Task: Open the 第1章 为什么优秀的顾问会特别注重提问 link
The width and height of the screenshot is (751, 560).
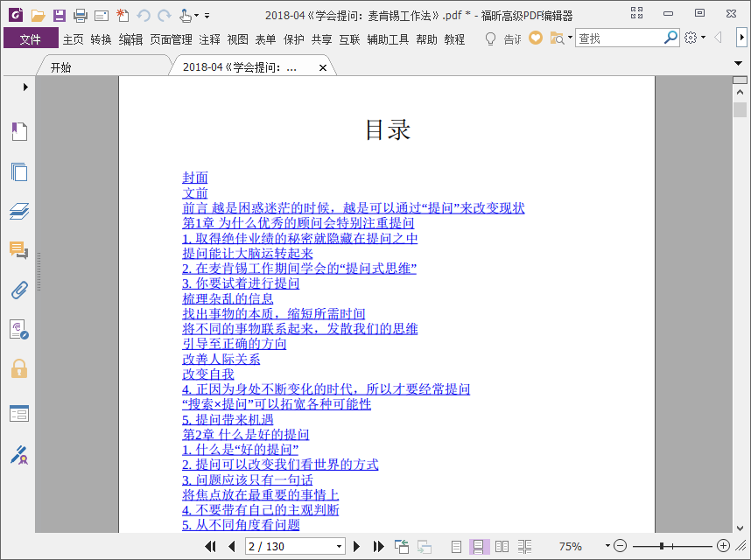Action: pyautogui.click(x=298, y=222)
